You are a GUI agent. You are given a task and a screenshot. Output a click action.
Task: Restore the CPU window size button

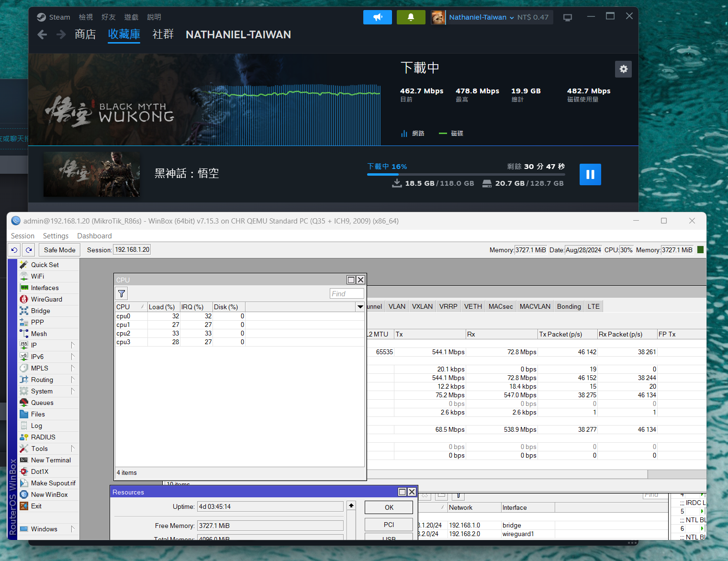(x=351, y=280)
